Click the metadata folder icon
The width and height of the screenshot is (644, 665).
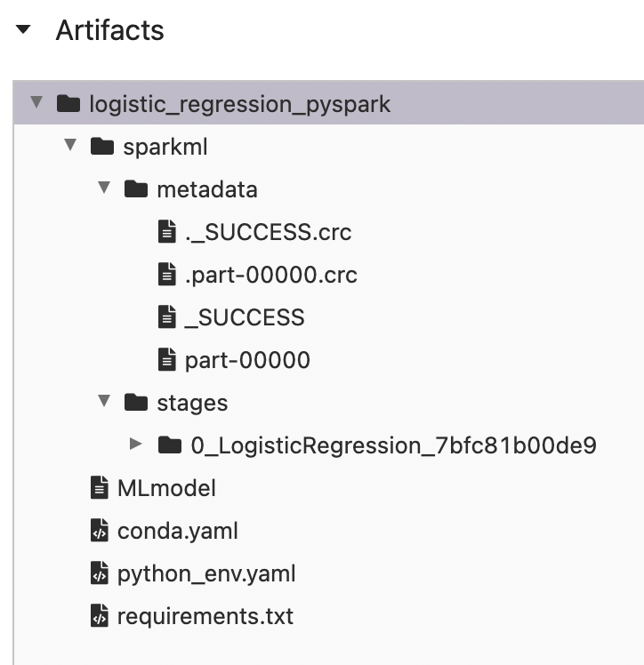(x=136, y=189)
